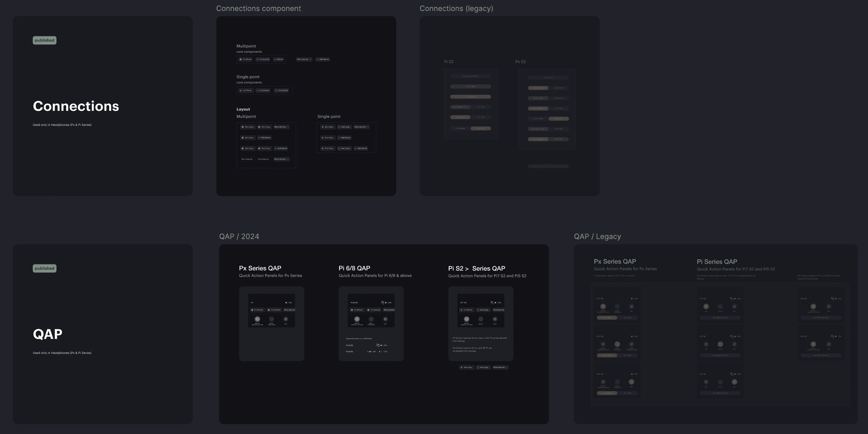Click Noise Cancellation icon in Px Series QAP
The image size is (868, 434).
257,319
